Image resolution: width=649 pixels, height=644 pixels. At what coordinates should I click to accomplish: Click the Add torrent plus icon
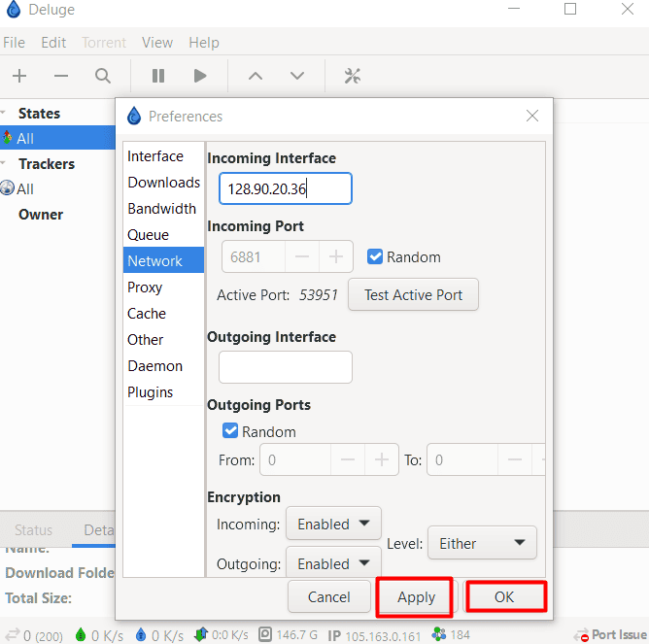click(x=19, y=76)
